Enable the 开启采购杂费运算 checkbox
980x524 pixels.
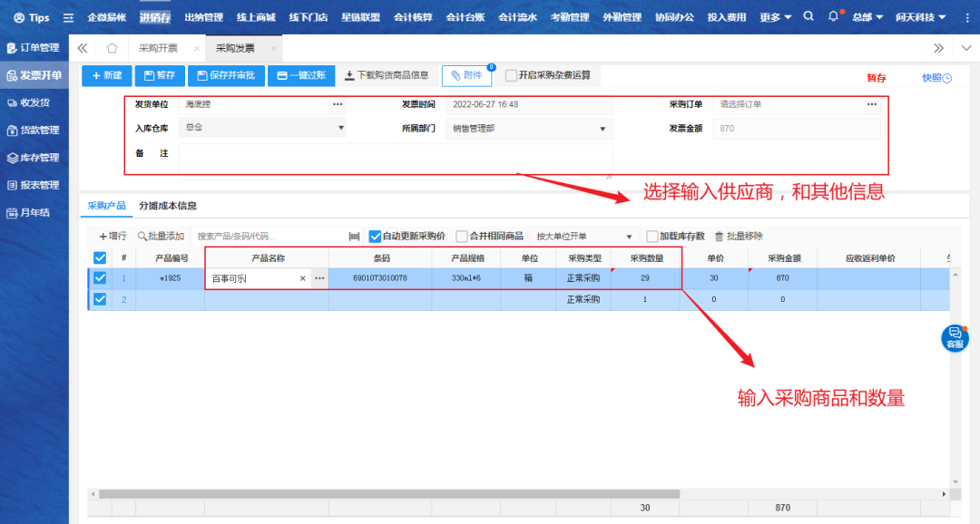coord(512,76)
